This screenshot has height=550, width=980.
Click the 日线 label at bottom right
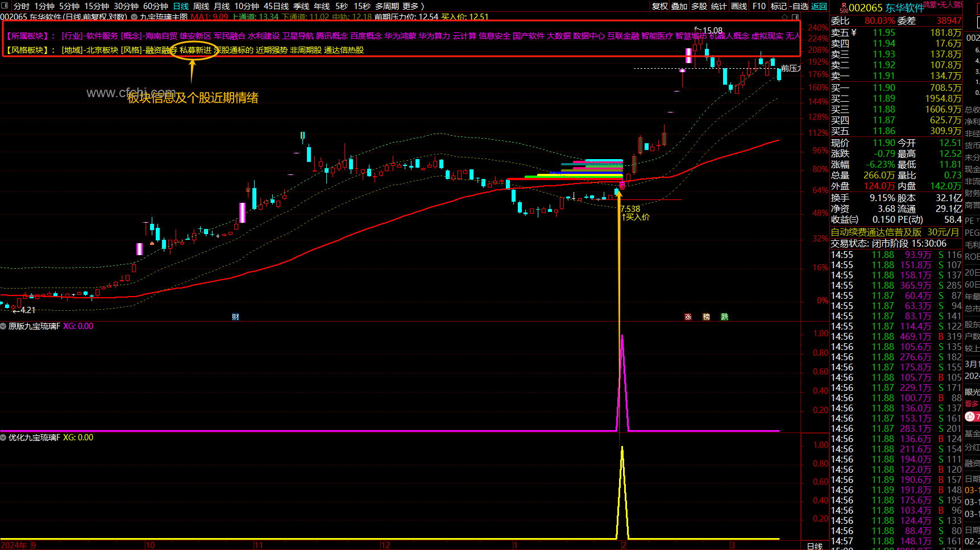815,546
